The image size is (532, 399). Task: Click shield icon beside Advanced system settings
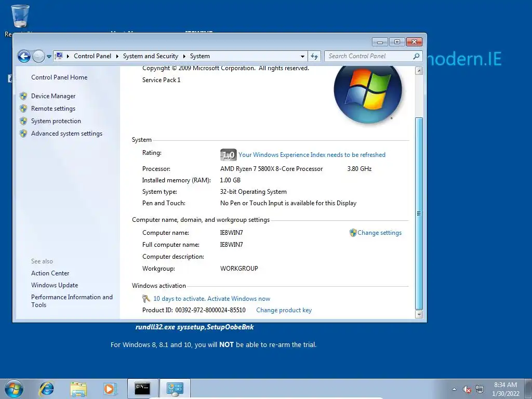coord(23,134)
